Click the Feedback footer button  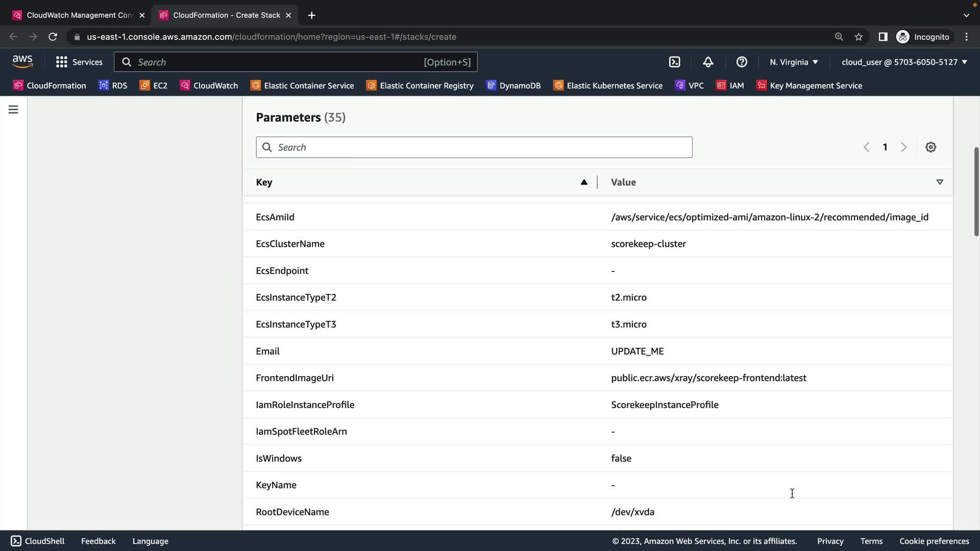[98, 541]
